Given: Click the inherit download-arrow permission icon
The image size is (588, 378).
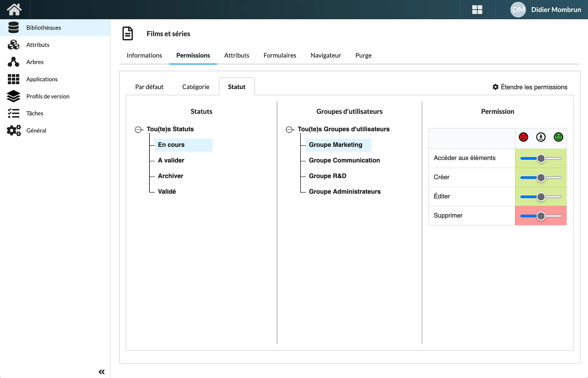Looking at the screenshot, I should coord(541,137).
